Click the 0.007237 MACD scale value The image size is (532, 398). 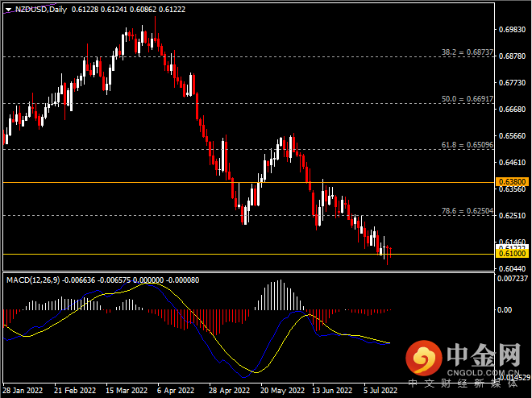[513, 279]
